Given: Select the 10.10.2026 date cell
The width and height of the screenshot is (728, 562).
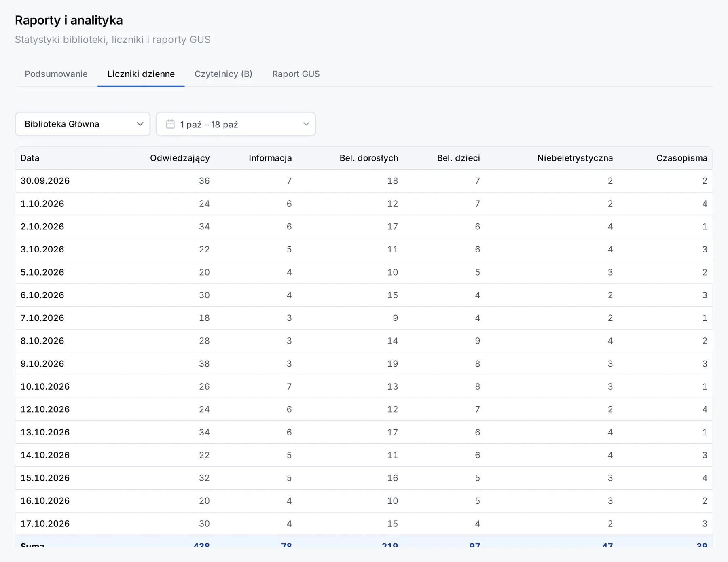Looking at the screenshot, I should 45,386.
